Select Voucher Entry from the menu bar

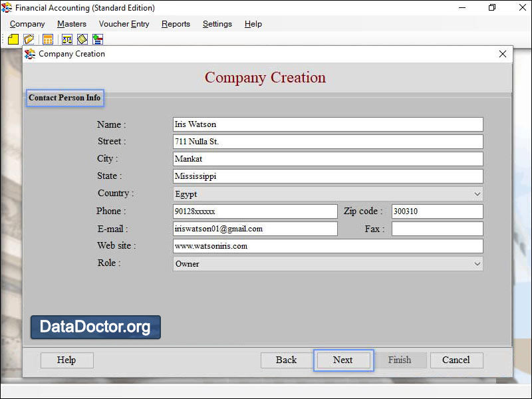coord(124,24)
